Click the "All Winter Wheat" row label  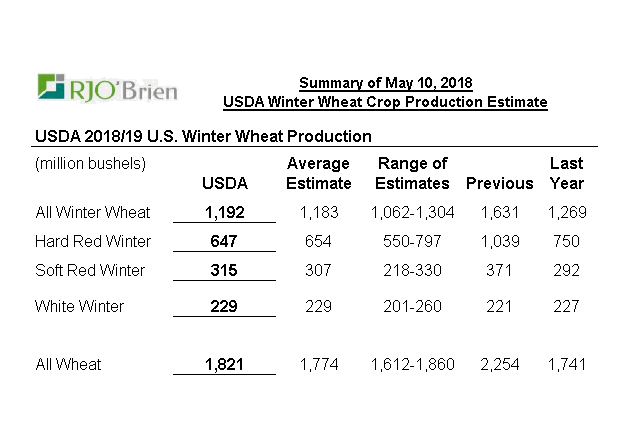click(92, 212)
